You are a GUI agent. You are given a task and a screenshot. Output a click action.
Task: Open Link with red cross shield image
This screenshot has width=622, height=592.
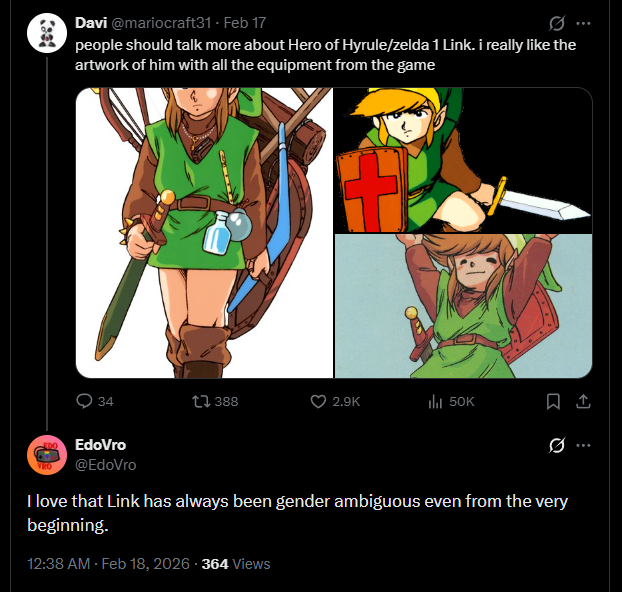click(x=463, y=160)
